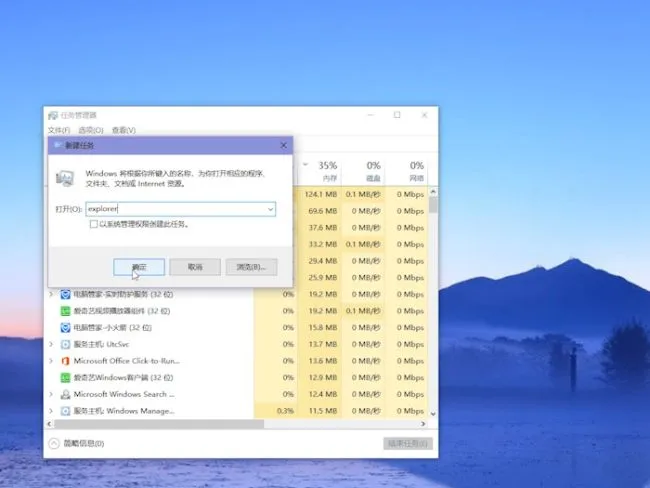Click the horizontal scrollbar left arrow
Viewport: 650px width, 488px height.
49,424
